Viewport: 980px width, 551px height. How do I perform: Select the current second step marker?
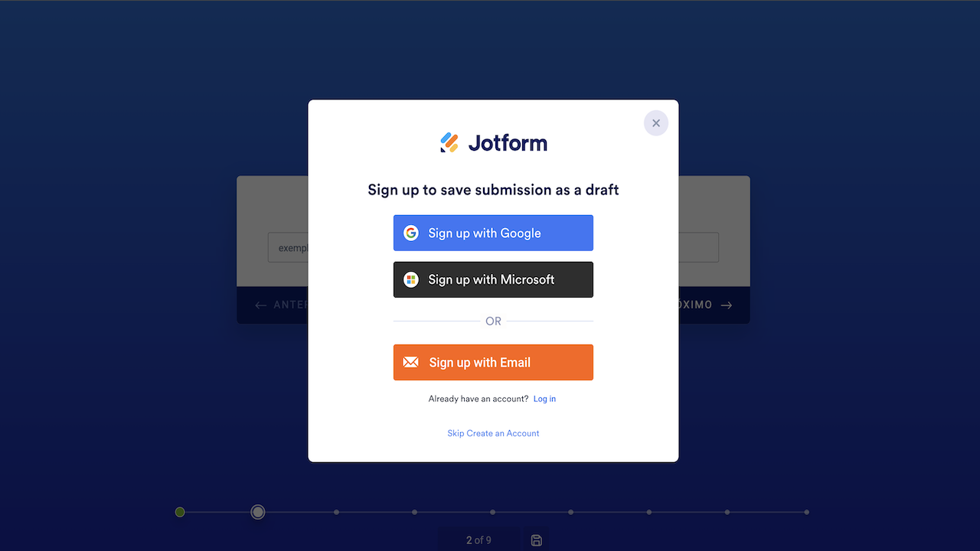[258, 512]
